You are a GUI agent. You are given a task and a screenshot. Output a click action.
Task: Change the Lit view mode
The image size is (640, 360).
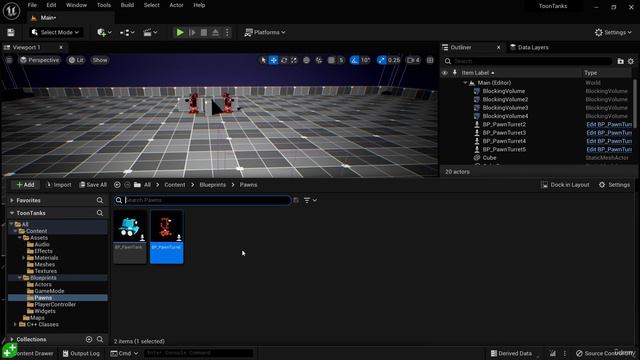(76, 60)
